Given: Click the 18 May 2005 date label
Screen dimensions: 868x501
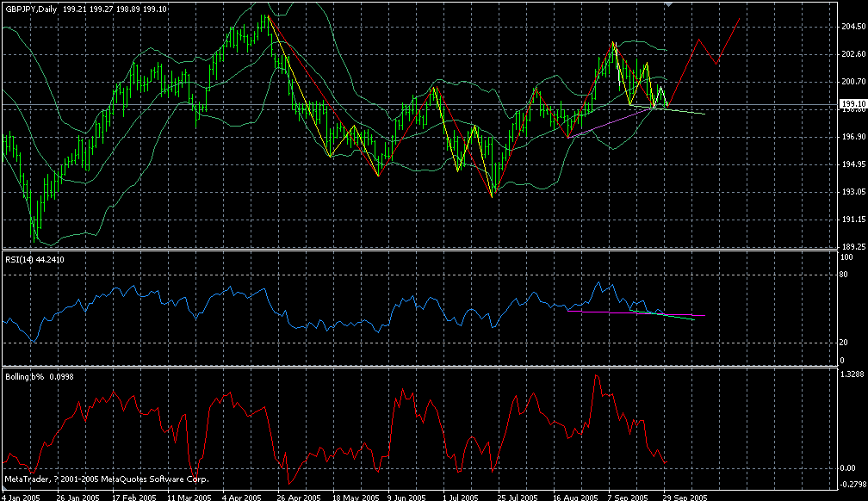Looking at the screenshot, I should (356, 497).
